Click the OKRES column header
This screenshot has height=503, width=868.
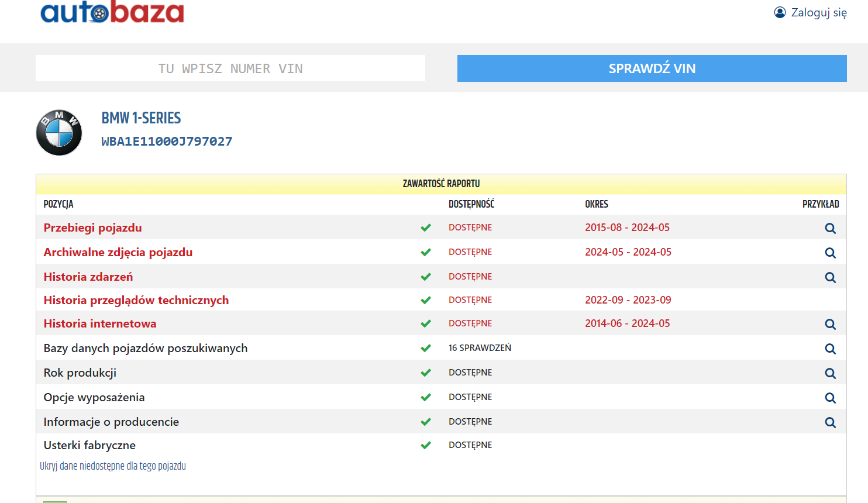(x=597, y=204)
